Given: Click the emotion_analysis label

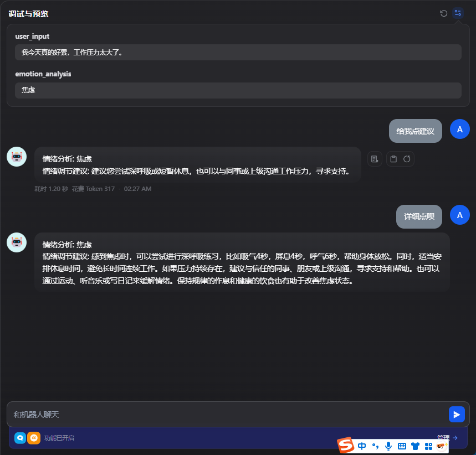Looking at the screenshot, I should point(43,74).
